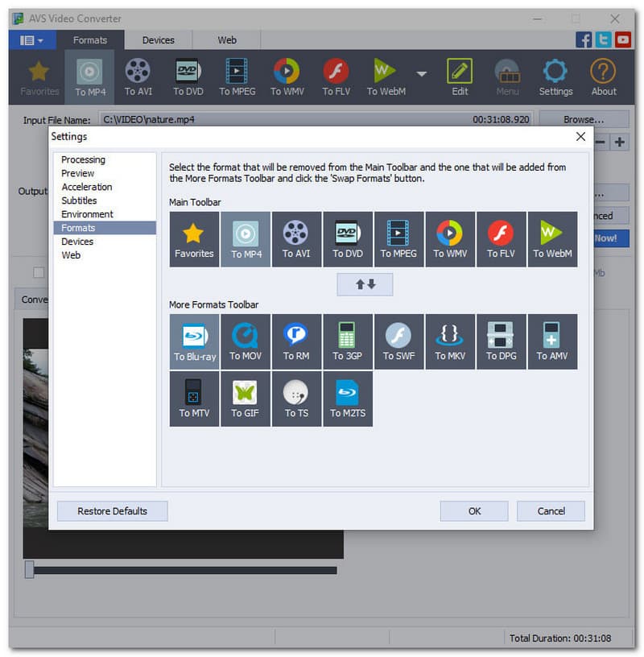This screenshot has width=644, height=657.
Task: Click To WebM in the main window toolbar
Action: (386, 77)
